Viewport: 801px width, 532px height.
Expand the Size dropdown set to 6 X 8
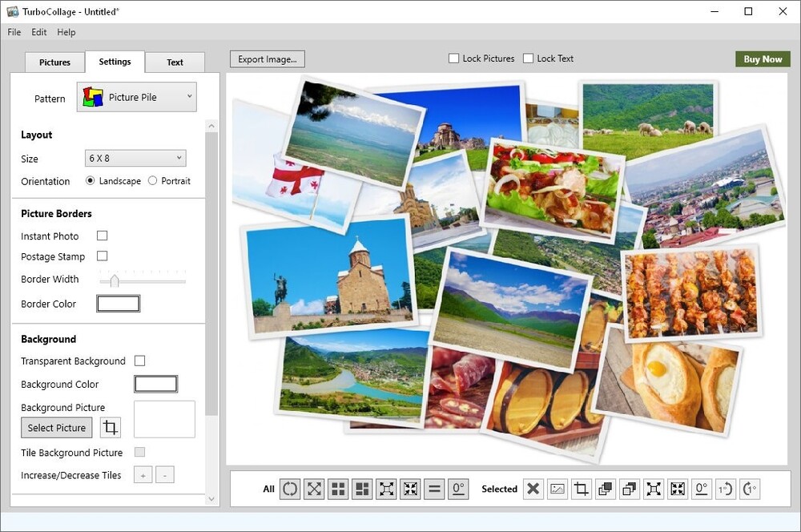click(x=135, y=159)
